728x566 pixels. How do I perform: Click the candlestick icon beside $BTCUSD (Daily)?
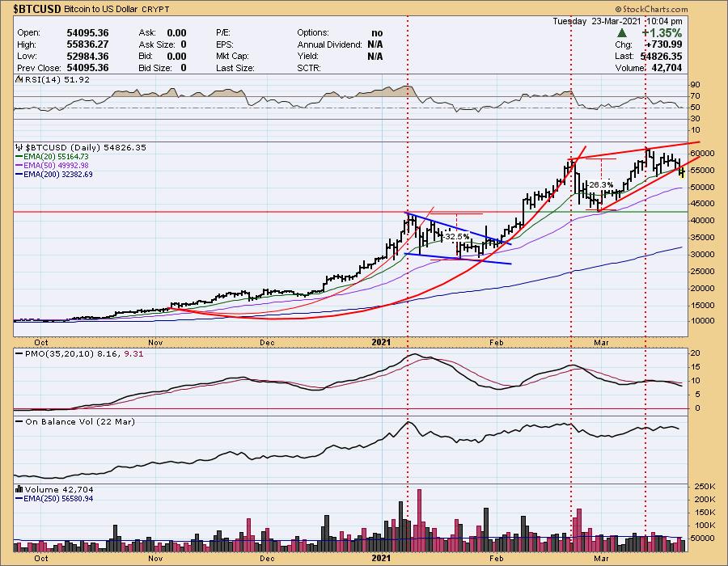(19, 147)
